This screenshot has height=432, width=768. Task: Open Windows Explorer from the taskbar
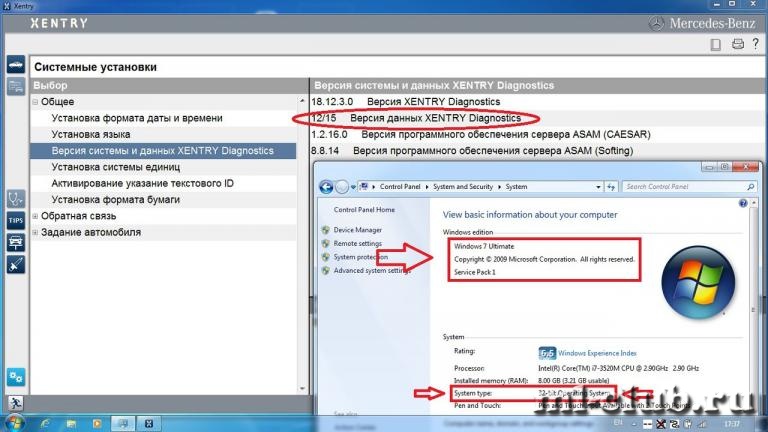click(x=72, y=423)
